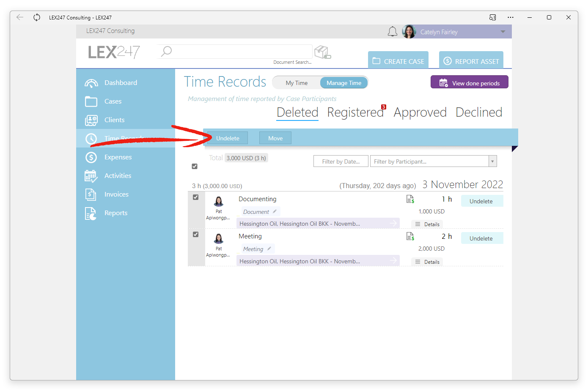This screenshot has width=588, height=391.
Task: Uncheck the Documenting record checkbox
Action: [196, 197]
